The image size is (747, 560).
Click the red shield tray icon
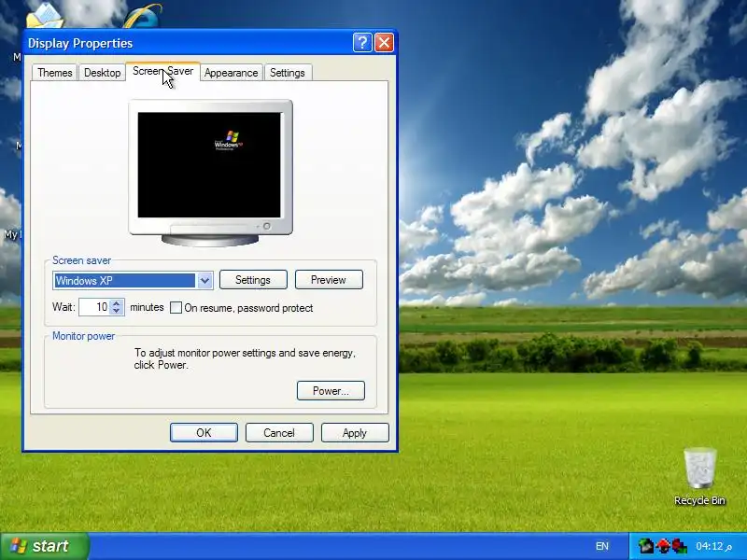[x=663, y=546]
